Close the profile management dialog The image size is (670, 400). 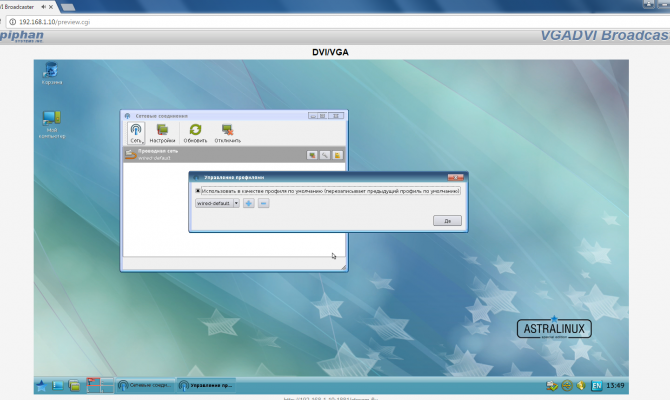pos(455,177)
